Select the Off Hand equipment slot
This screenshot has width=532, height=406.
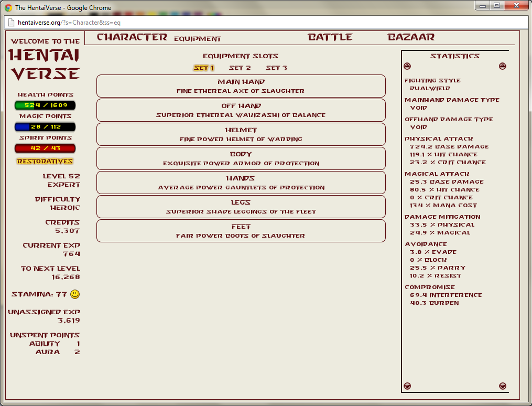(x=241, y=110)
